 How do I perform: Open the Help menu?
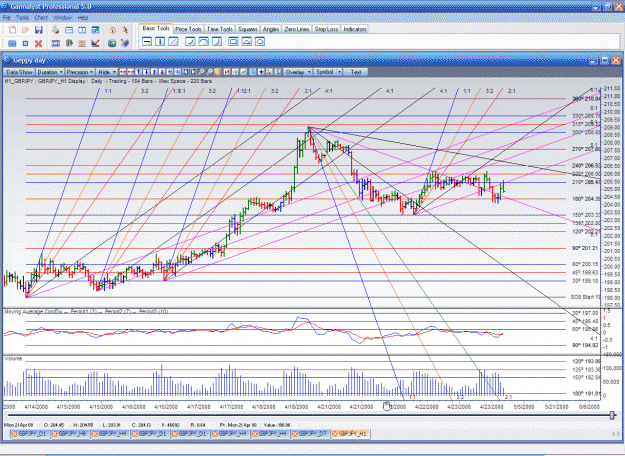click(x=83, y=18)
